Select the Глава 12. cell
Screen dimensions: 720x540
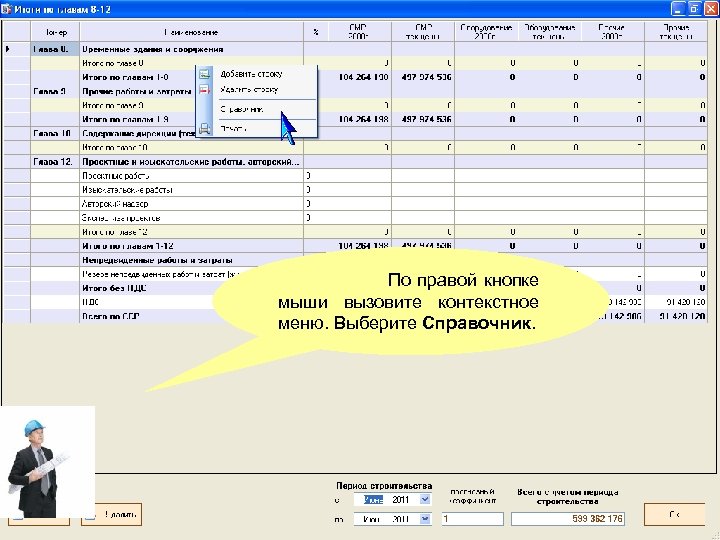(55, 162)
